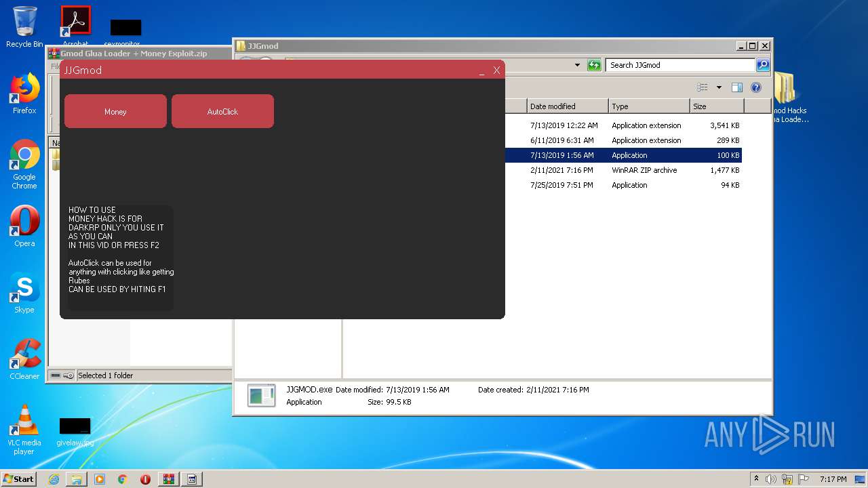This screenshot has height=488, width=868.
Task: Click the search magnifier icon in Explorer
Action: click(763, 65)
